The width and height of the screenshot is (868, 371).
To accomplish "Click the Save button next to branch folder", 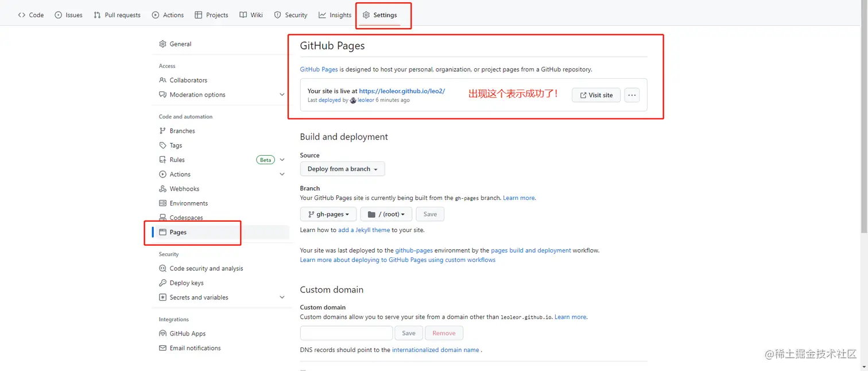I will click(x=430, y=214).
